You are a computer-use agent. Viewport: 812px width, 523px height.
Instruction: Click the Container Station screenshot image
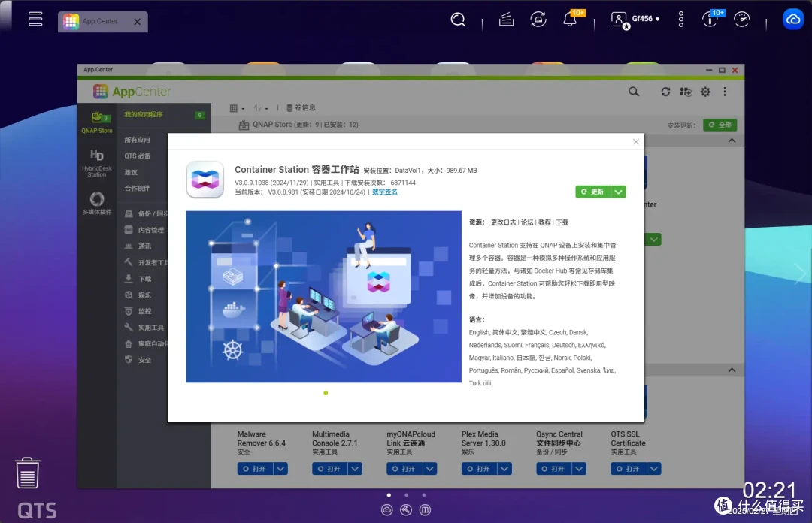pyautogui.click(x=323, y=297)
